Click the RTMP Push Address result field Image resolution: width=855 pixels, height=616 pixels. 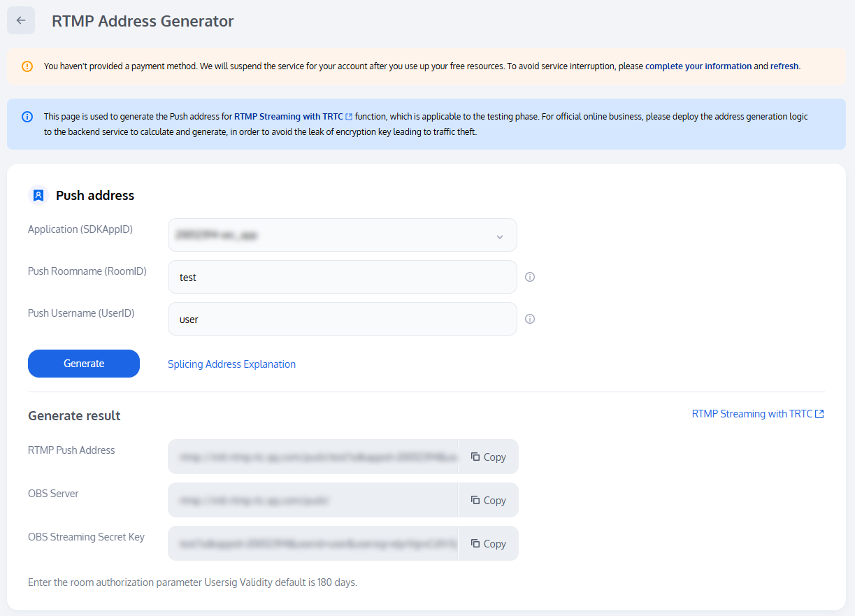(313, 457)
